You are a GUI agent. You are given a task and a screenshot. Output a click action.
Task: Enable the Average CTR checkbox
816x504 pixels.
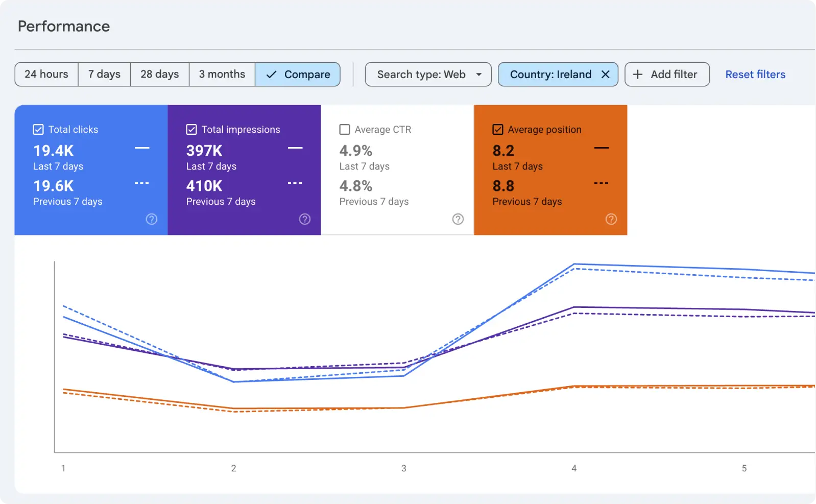345,130
